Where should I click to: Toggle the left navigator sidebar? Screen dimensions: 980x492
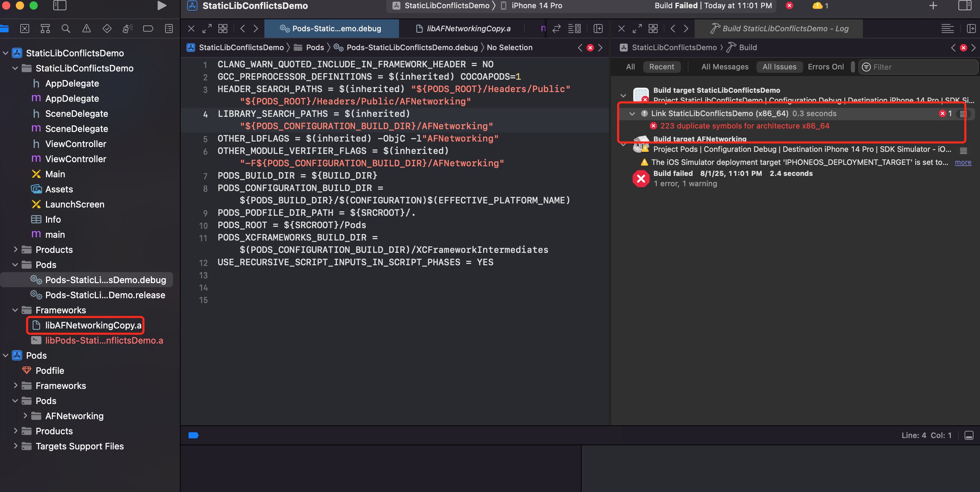tap(60, 6)
